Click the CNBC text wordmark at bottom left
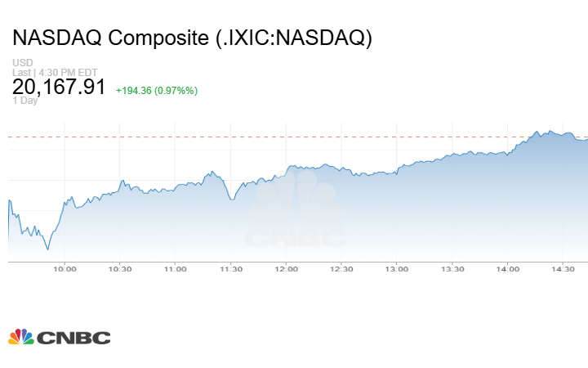 pos(74,338)
